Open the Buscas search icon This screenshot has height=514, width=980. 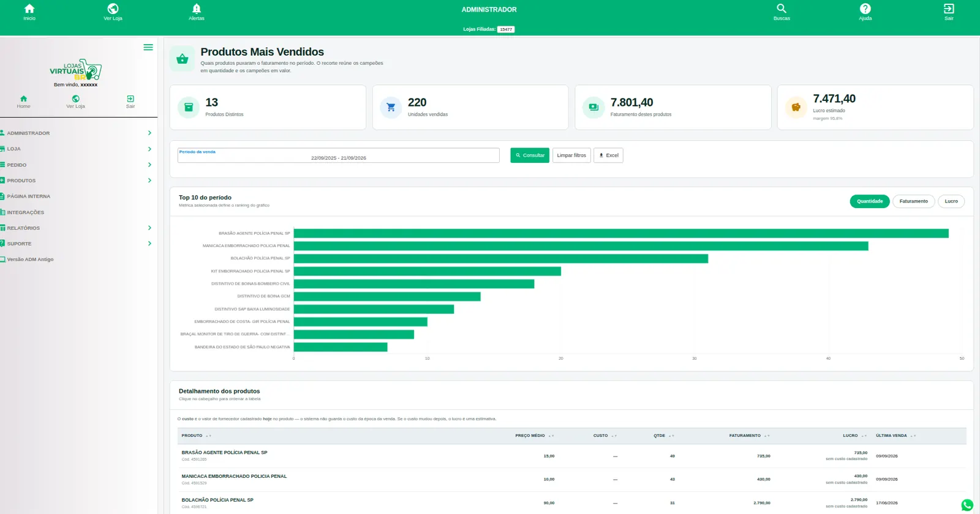tap(782, 12)
